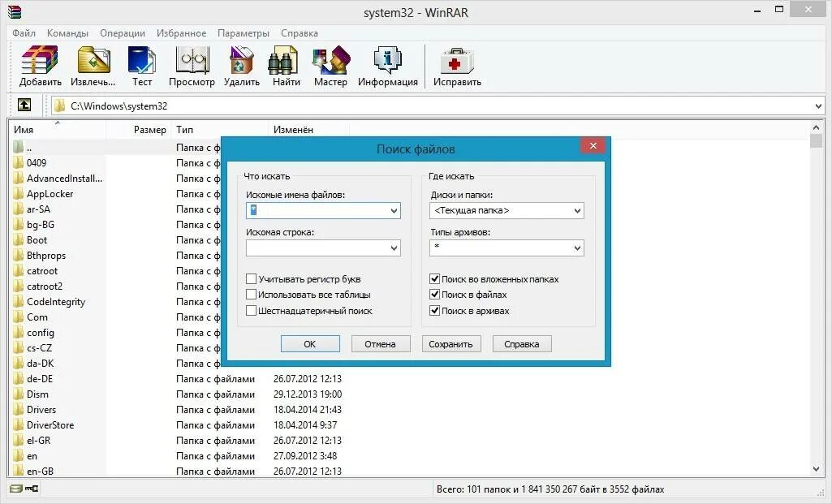Select the cs-CZ folder name

pyautogui.click(x=39, y=348)
